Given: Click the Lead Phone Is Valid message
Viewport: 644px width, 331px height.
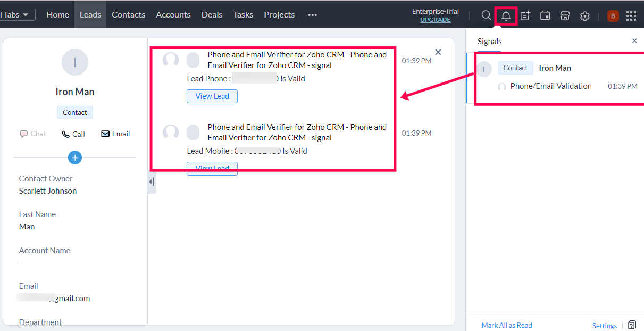Looking at the screenshot, I should point(246,78).
